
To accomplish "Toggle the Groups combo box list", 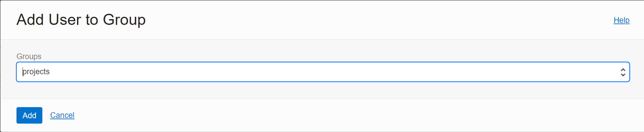I will [x=623, y=72].
